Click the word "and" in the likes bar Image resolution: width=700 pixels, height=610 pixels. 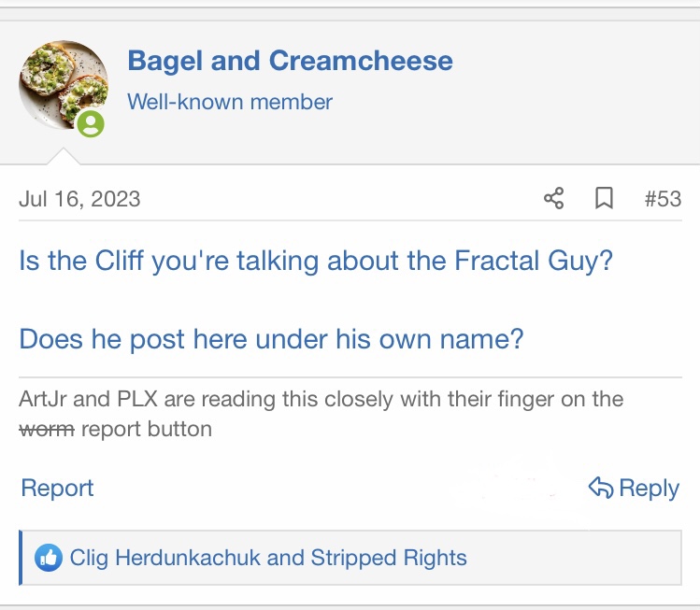coord(286,559)
